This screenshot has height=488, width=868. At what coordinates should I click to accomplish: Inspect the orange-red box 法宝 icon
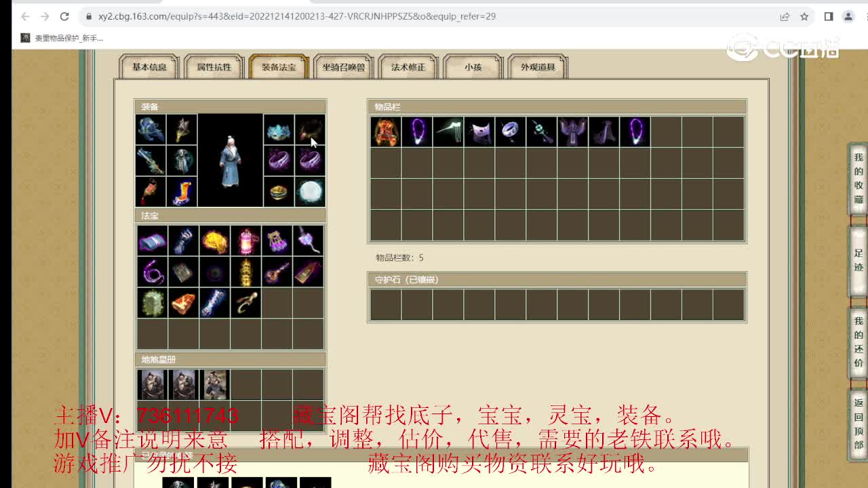click(x=183, y=303)
